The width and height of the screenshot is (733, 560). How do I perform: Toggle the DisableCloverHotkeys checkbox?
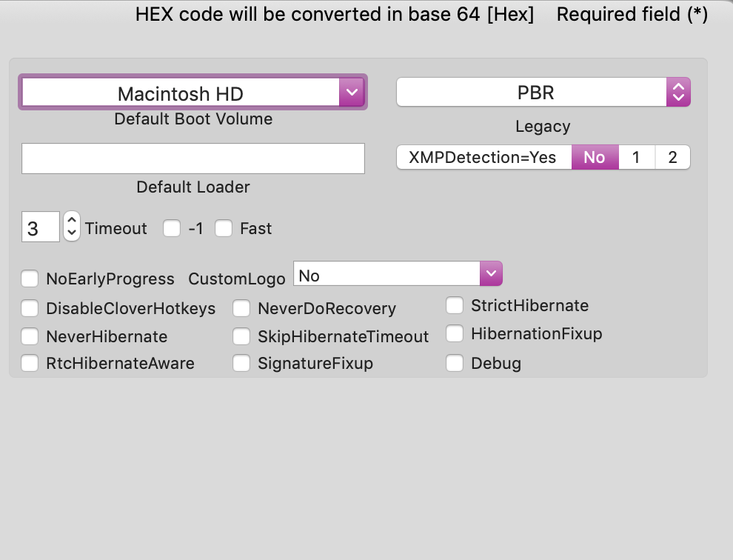[30, 308]
